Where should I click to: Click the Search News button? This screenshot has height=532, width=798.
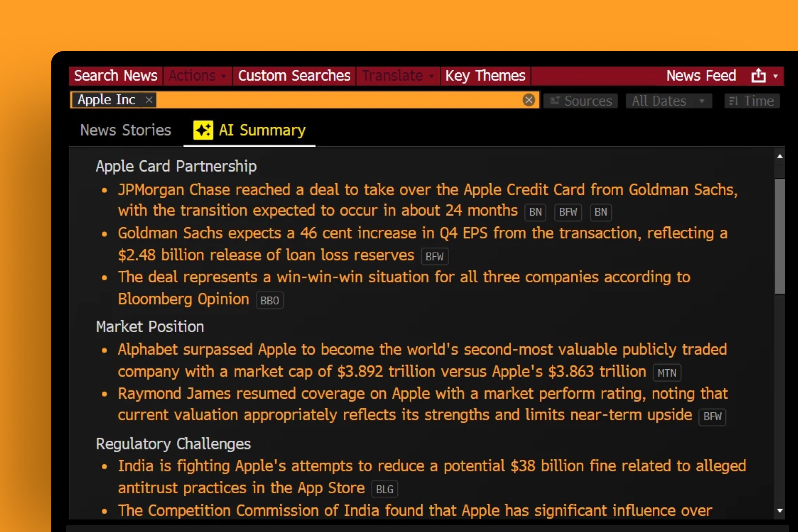click(116, 76)
